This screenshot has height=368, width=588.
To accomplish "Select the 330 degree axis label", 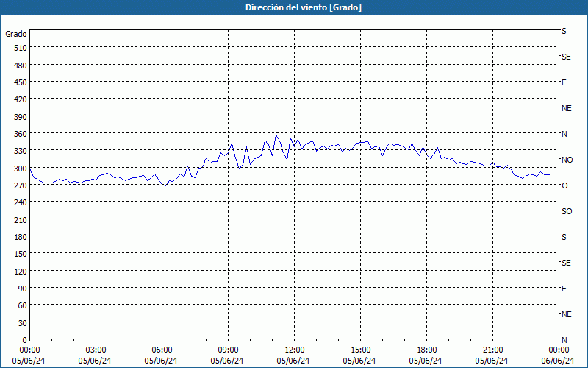I will 21,152.
